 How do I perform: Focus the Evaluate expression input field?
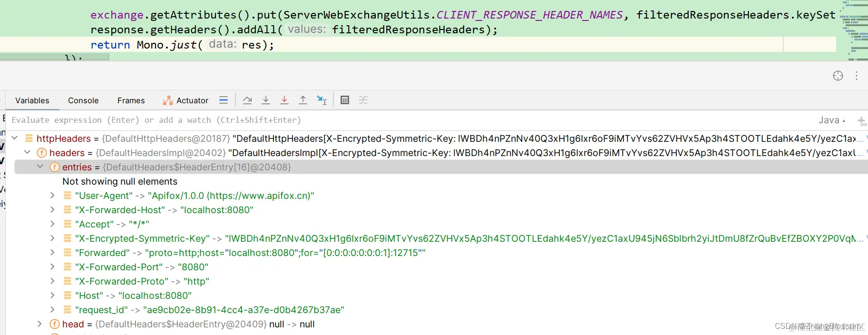[409, 120]
